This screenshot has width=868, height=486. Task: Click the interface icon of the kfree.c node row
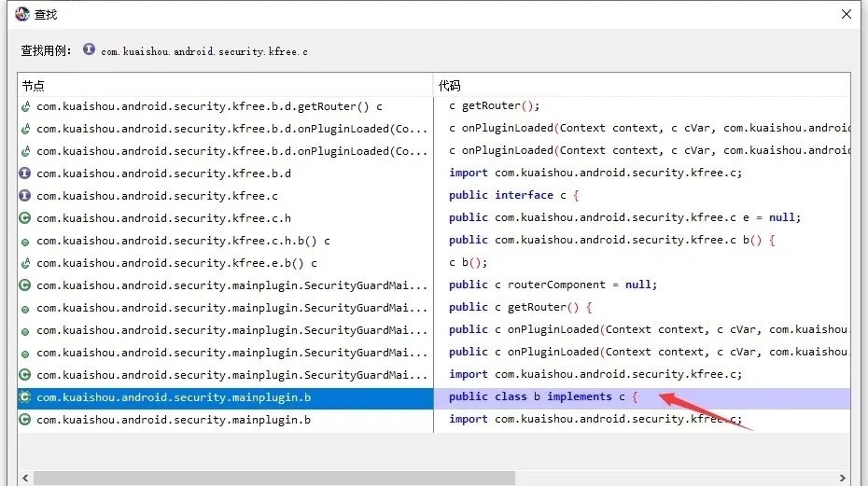[x=25, y=195]
